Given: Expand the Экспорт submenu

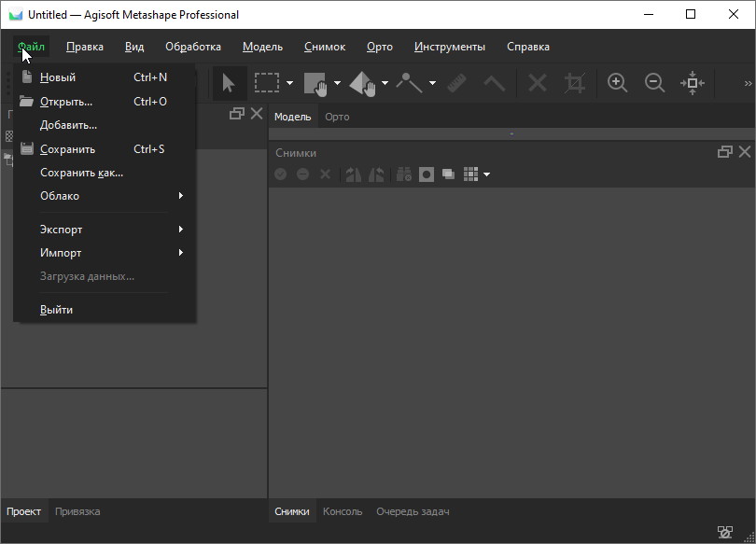Looking at the screenshot, I should pyautogui.click(x=105, y=230).
